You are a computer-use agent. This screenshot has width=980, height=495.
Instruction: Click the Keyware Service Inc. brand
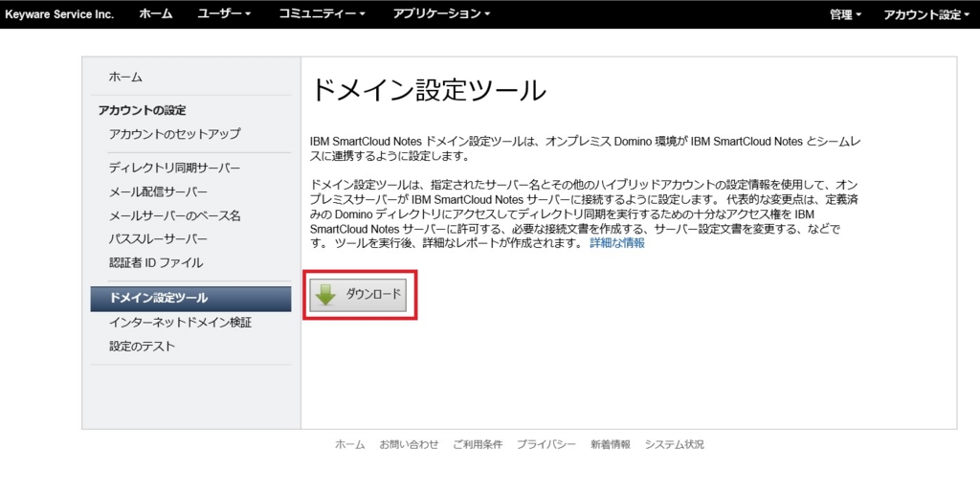pyautogui.click(x=60, y=14)
